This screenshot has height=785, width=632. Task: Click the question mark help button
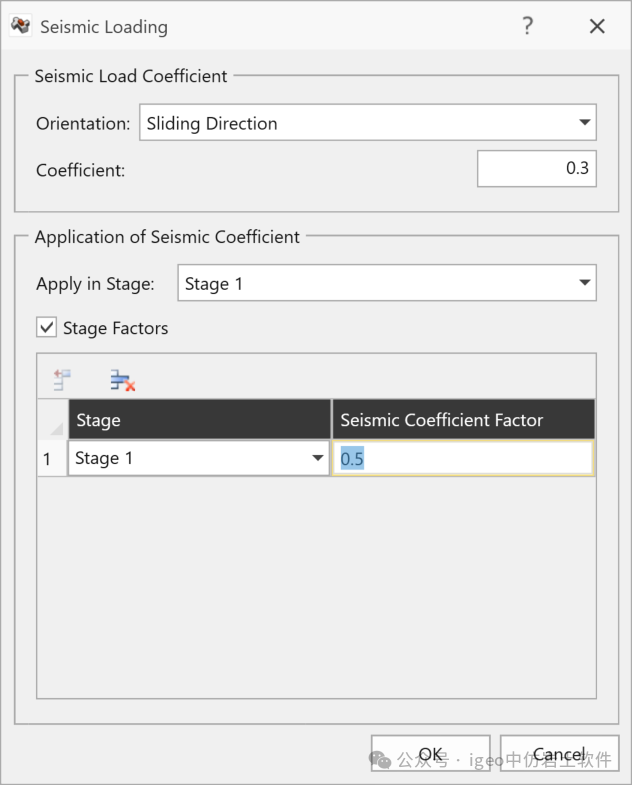pos(527,27)
